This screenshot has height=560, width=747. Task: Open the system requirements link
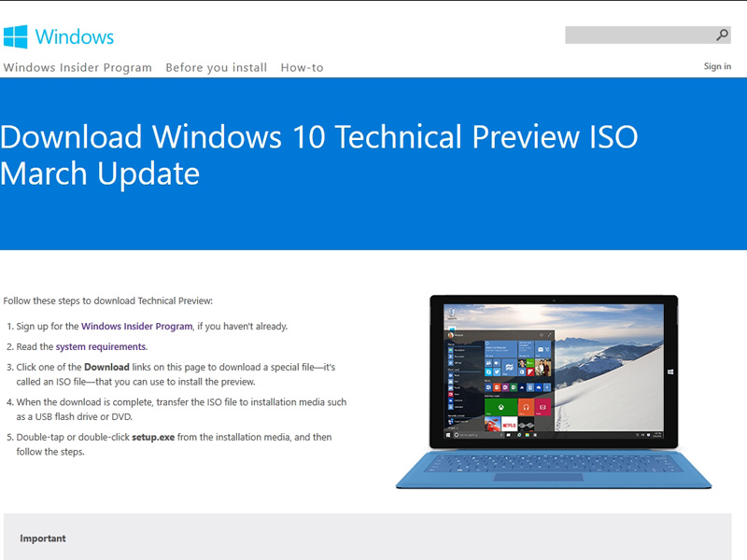(100, 346)
